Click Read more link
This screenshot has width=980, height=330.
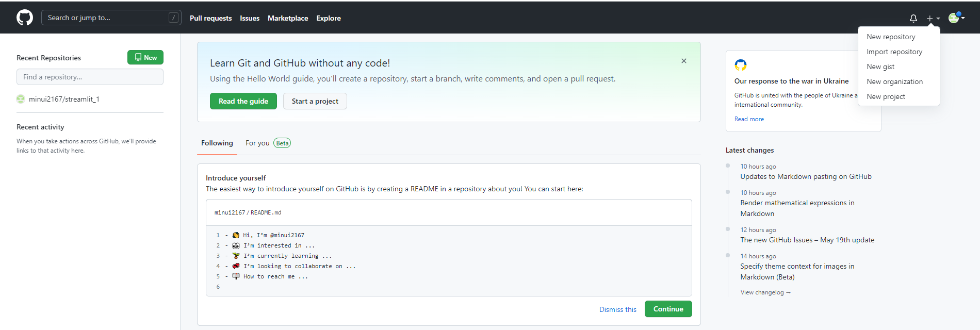749,119
